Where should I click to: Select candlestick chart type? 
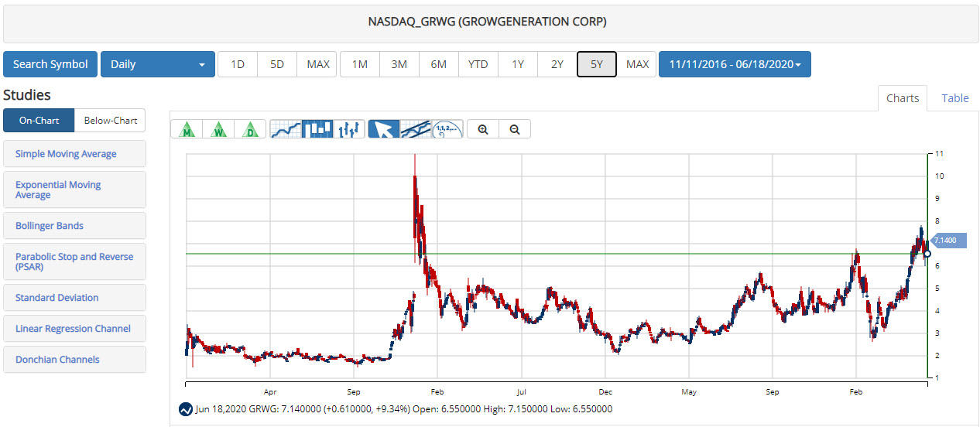click(317, 129)
